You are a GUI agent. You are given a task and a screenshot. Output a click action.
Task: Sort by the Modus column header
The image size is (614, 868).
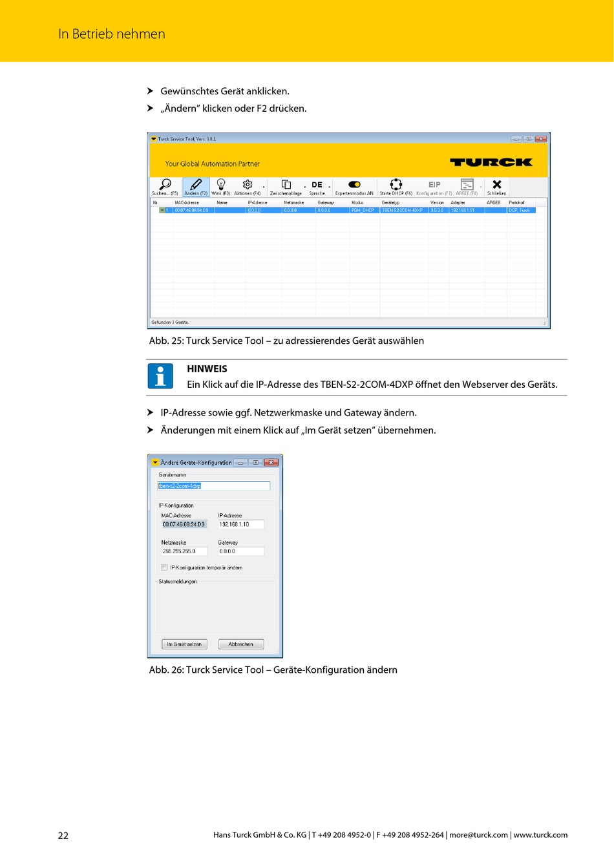click(357, 203)
